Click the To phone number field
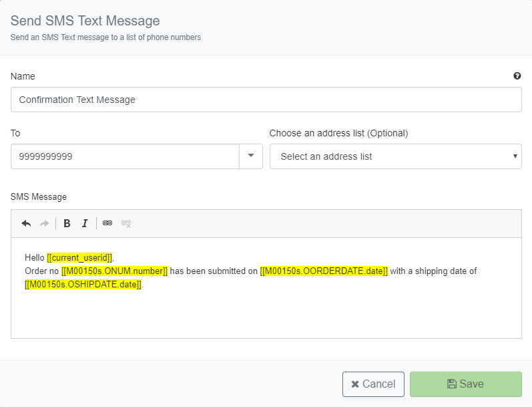Screen dimensions: 532x407 (x=125, y=156)
